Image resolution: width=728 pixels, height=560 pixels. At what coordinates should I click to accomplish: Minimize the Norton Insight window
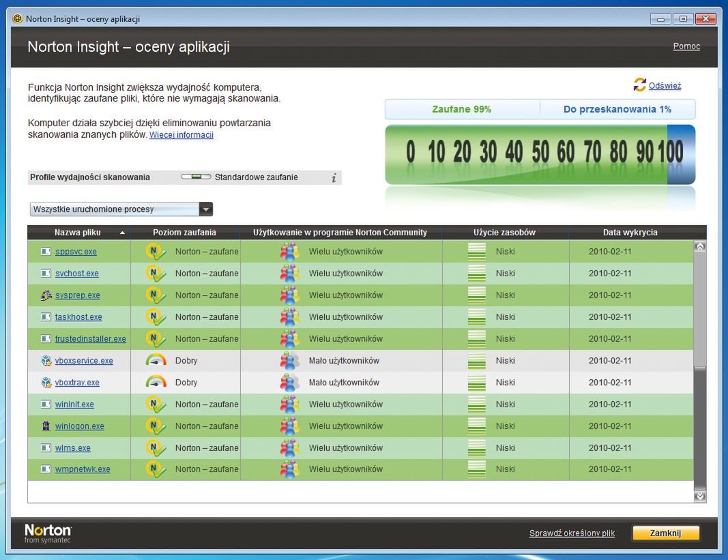pyautogui.click(x=660, y=19)
